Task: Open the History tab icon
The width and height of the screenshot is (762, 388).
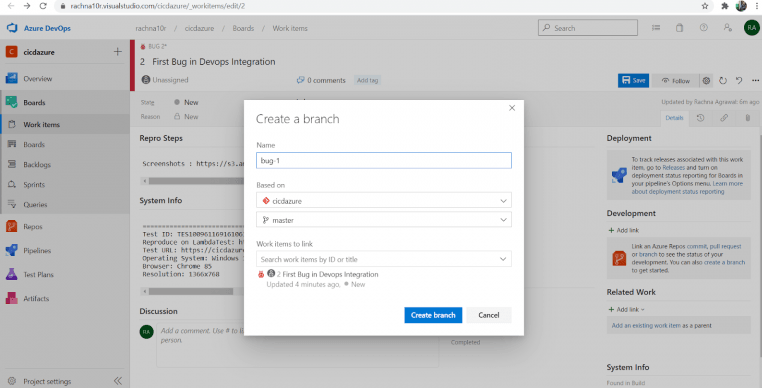Action: (x=700, y=118)
